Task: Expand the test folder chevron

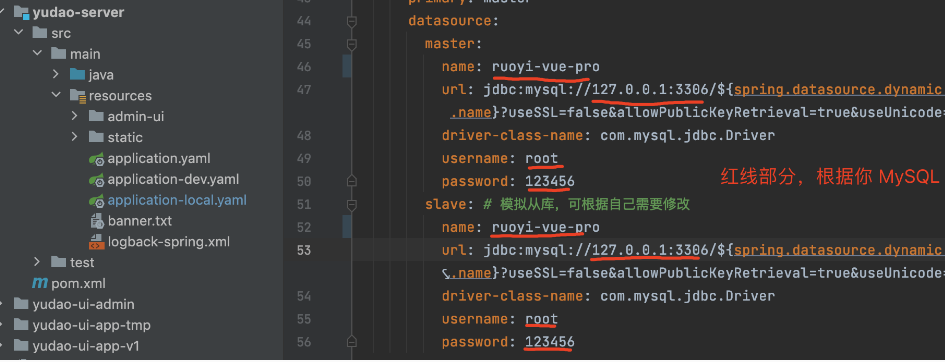Action: tap(37, 262)
